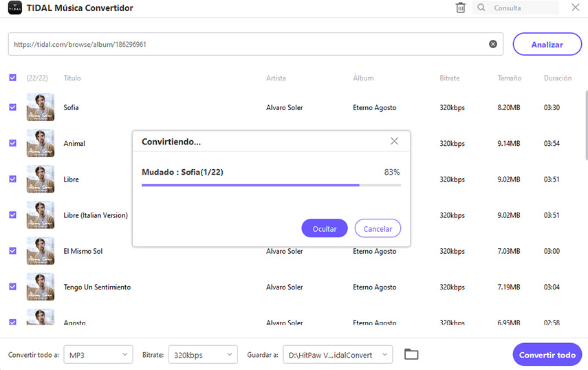Uncheck the Animal track checkbox
Viewport: 588px width, 370px height.
pyautogui.click(x=13, y=143)
